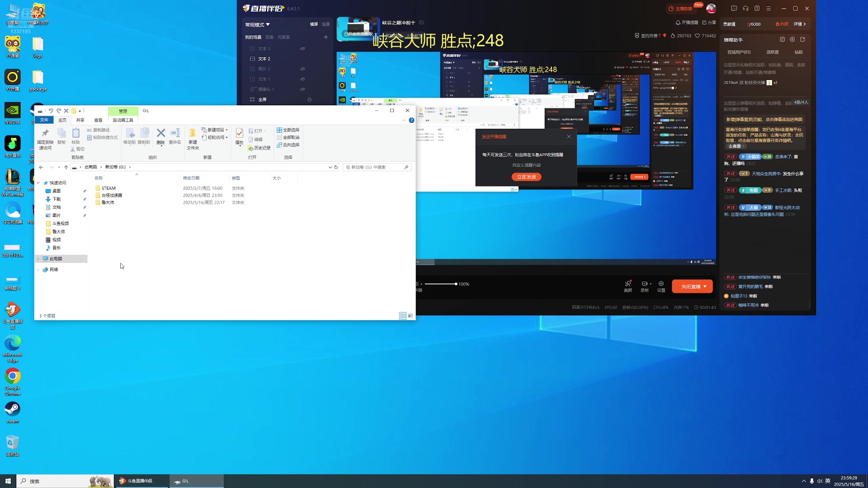
Task: Open Google Chrome desktop icon
Action: pos(13,382)
